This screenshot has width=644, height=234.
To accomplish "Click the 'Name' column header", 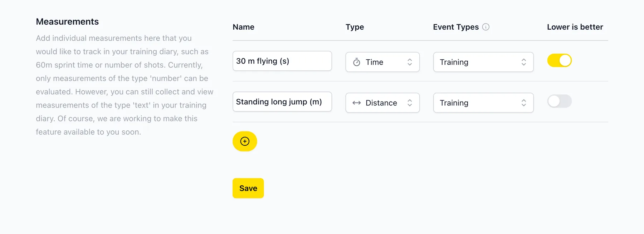I will point(243,27).
